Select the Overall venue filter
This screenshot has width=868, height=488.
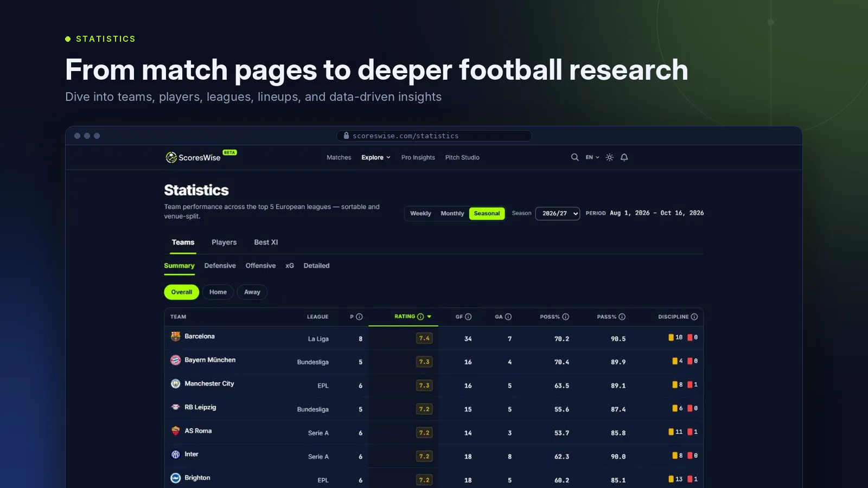182,292
